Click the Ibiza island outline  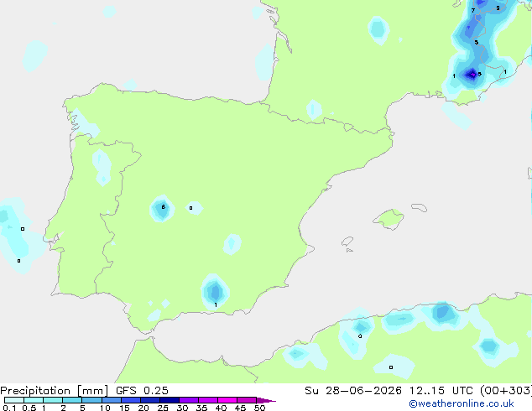point(347,242)
